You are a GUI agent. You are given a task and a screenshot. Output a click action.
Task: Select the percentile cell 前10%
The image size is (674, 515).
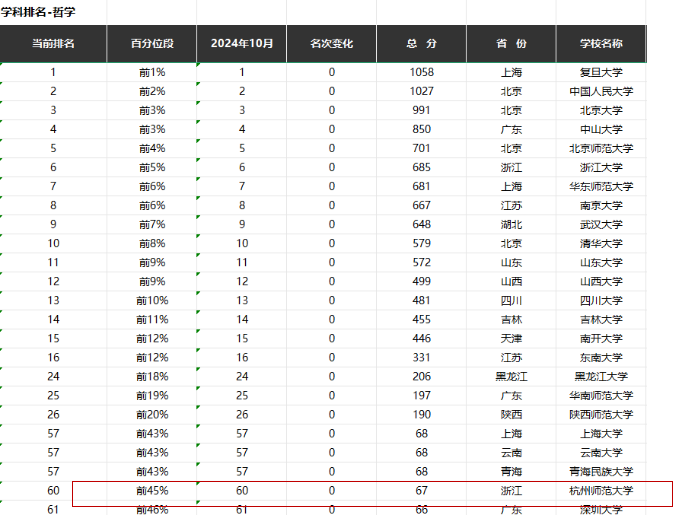(152, 300)
